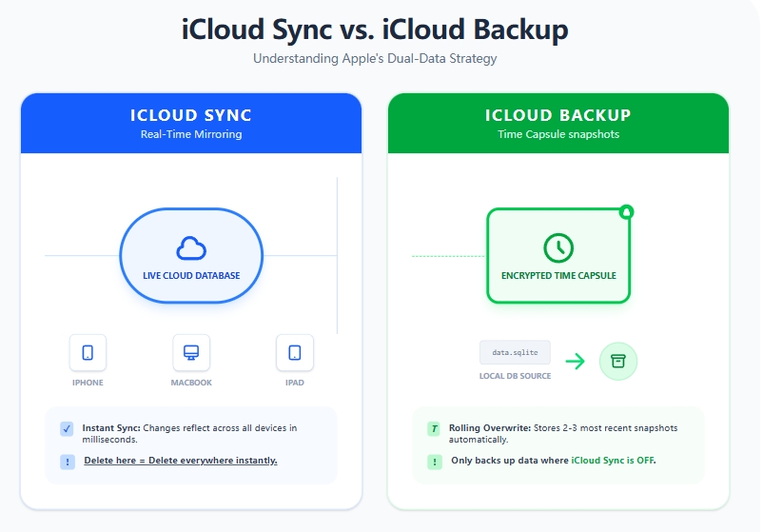Click the Real-Time Mirroring subtitle
763x532 pixels.
[x=191, y=134]
